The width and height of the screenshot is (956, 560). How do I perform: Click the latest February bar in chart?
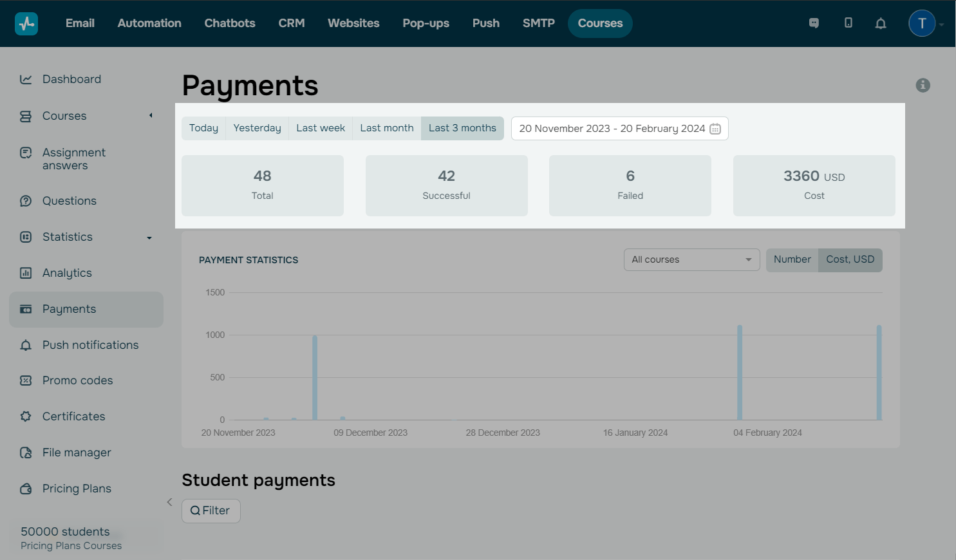[879, 373]
